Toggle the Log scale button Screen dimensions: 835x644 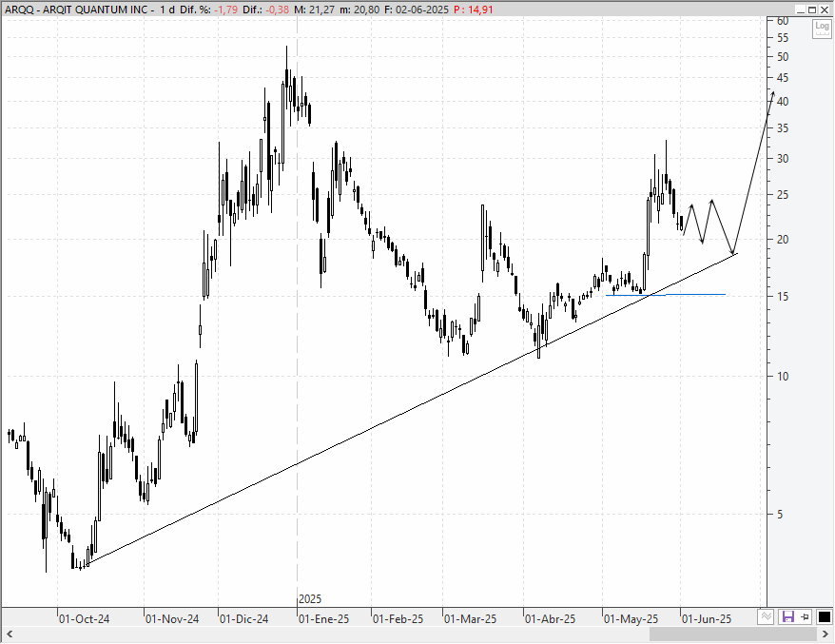point(822,28)
